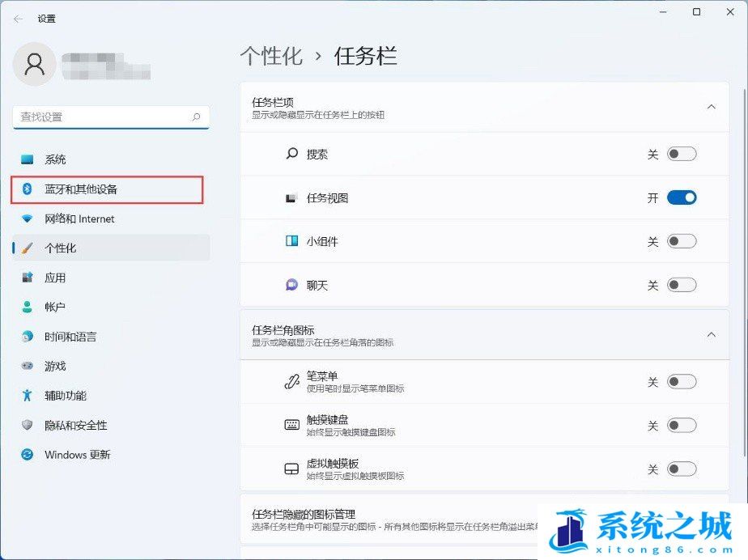
Task: Click the Network and Internet wifi icon
Action: pos(28,218)
